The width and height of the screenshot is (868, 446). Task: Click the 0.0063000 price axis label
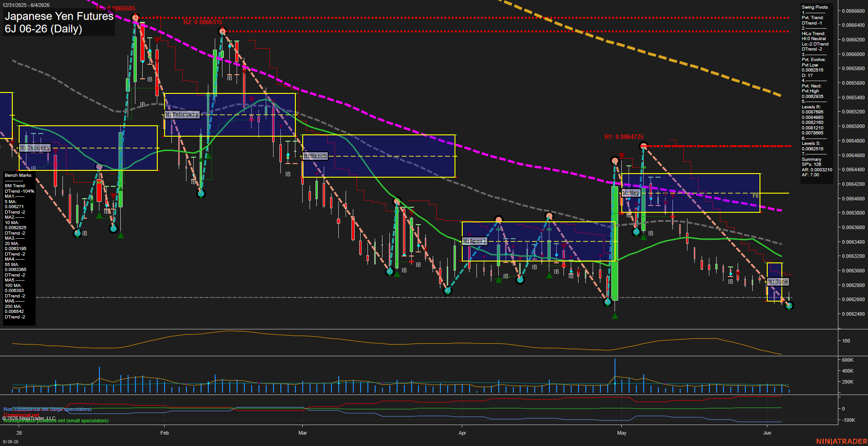(x=853, y=271)
